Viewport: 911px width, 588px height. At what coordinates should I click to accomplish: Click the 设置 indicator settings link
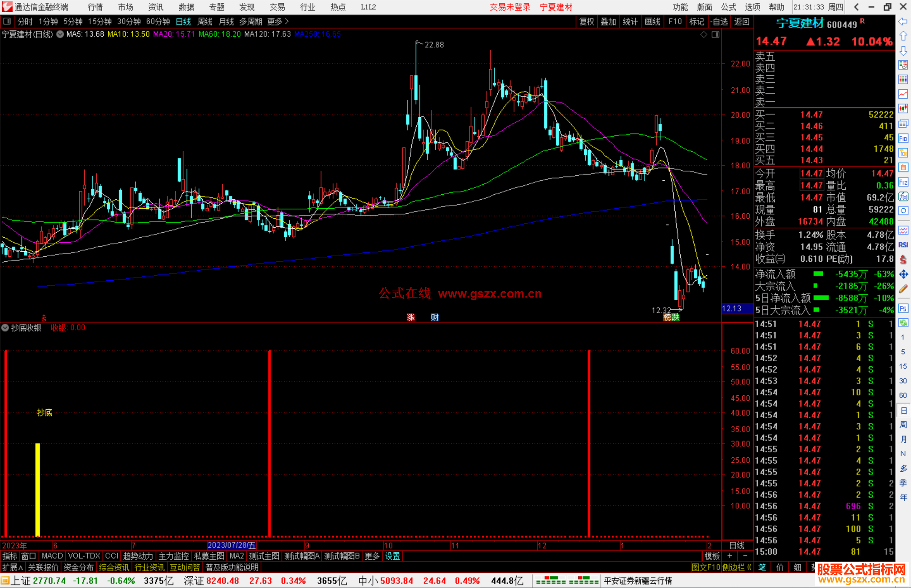point(392,556)
